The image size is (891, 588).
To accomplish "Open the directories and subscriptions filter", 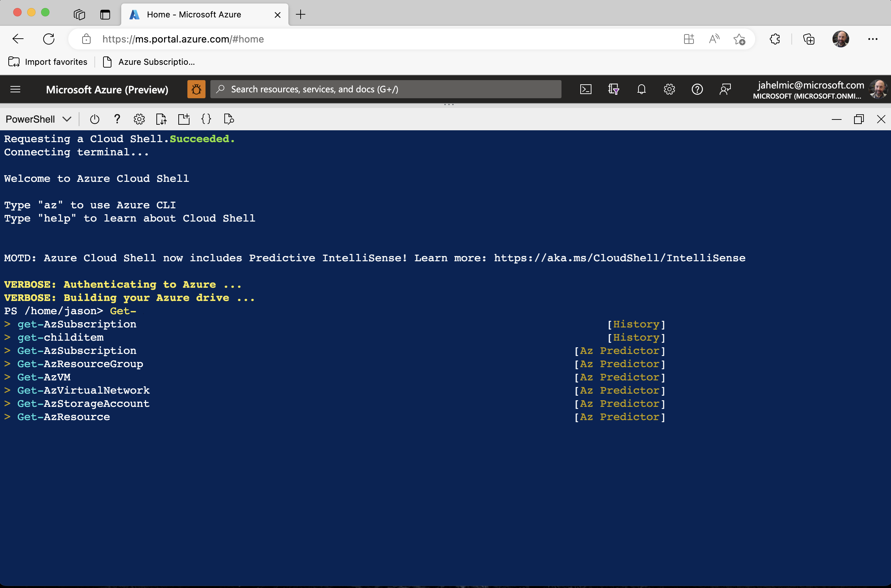I will point(613,89).
